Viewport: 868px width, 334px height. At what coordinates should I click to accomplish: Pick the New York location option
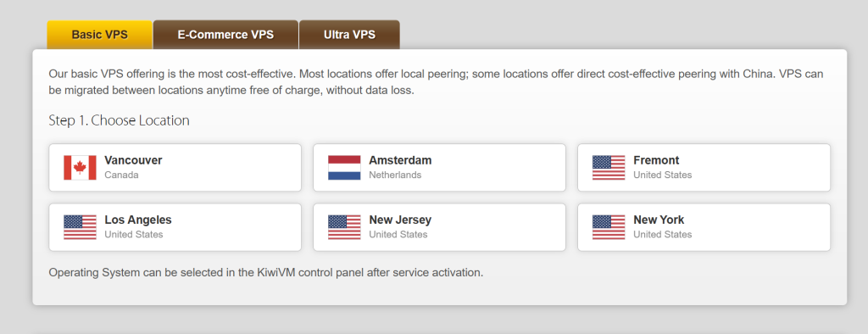tap(704, 227)
